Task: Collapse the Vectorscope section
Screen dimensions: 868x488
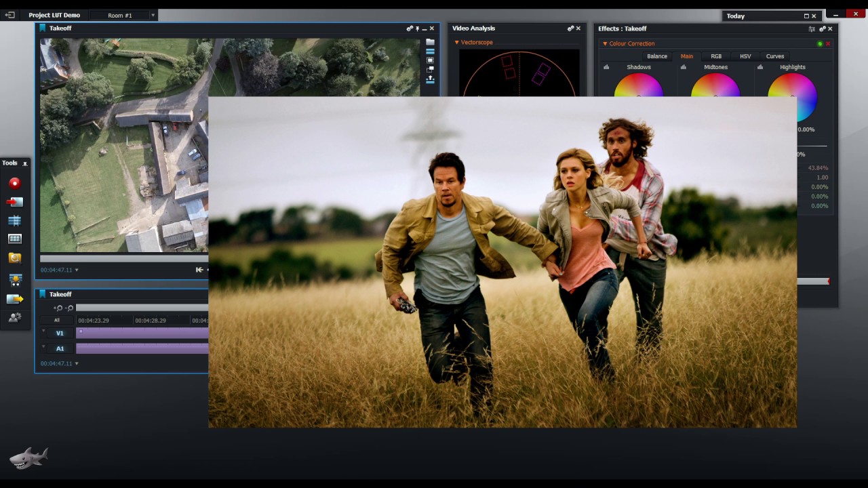Action: [457, 42]
